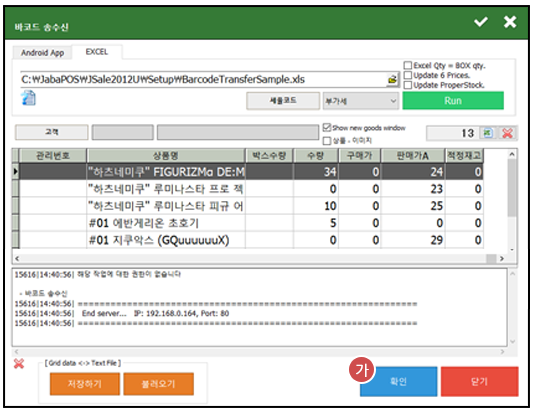Enable Update ProperStock checkbox
Screen dimensions: 534x411
pyautogui.click(x=408, y=85)
